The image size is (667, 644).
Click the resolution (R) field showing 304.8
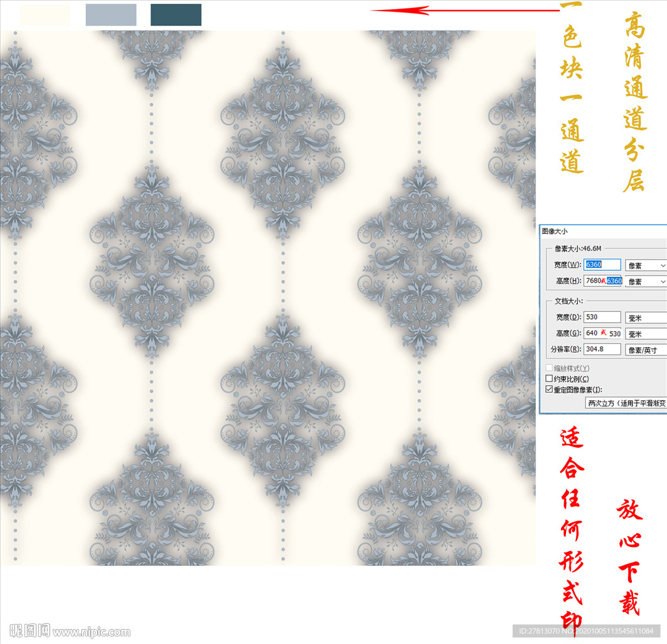pos(602,349)
